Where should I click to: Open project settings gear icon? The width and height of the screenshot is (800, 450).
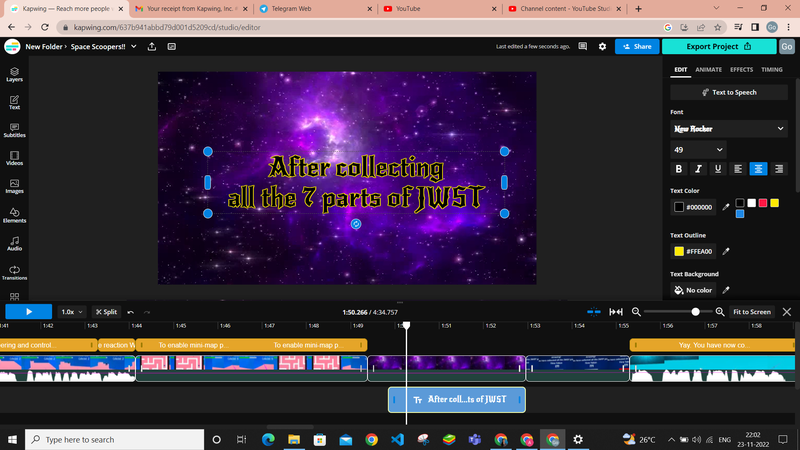tap(602, 46)
